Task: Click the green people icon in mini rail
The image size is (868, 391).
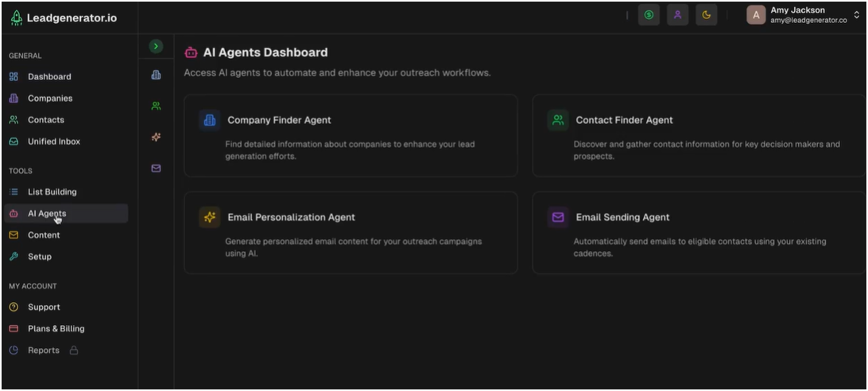Action: tap(156, 106)
